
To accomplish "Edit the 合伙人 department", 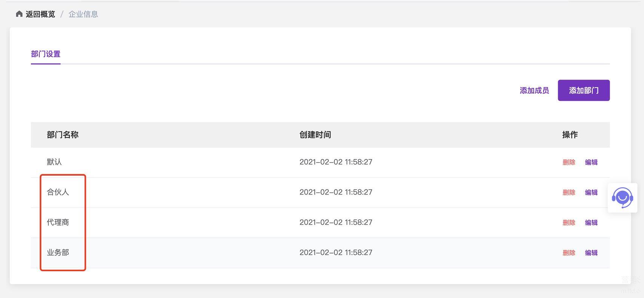I will point(591,193).
